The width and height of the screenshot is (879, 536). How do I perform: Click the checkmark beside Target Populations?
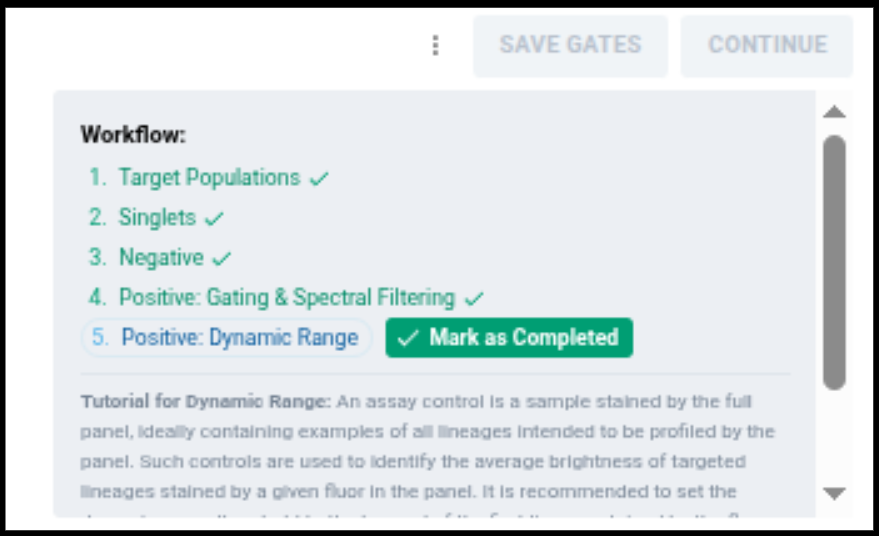coord(319,179)
